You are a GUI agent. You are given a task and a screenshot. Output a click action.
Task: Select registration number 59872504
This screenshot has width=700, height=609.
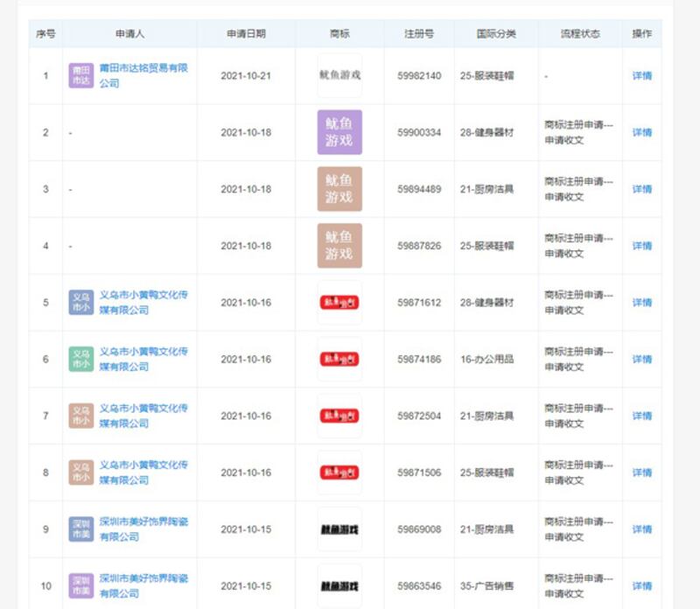click(x=419, y=416)
